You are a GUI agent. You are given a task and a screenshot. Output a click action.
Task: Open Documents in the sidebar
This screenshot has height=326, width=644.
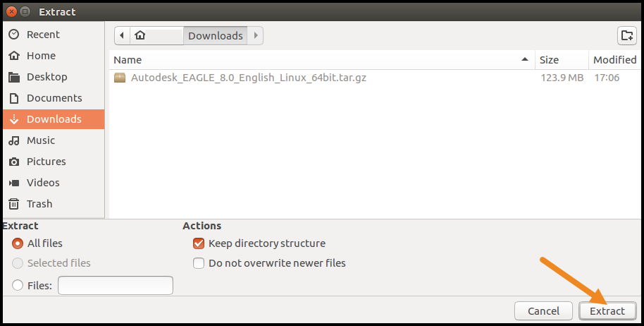click(54, 98)
